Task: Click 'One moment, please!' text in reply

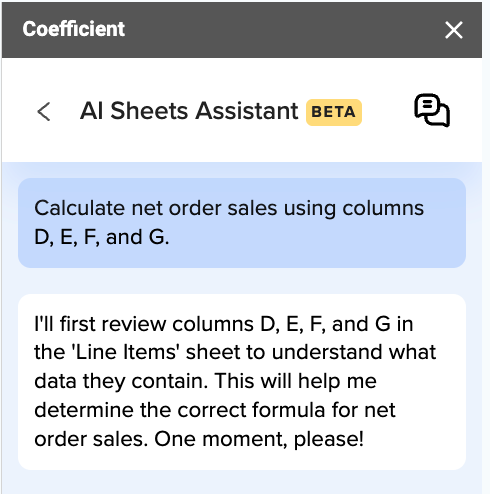Action: 259,439
